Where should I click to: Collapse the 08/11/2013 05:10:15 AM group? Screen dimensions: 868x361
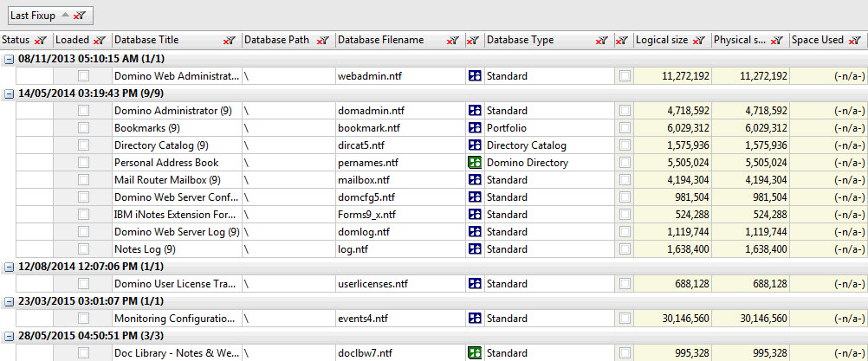pyautogui.click(x=9, y=59)
